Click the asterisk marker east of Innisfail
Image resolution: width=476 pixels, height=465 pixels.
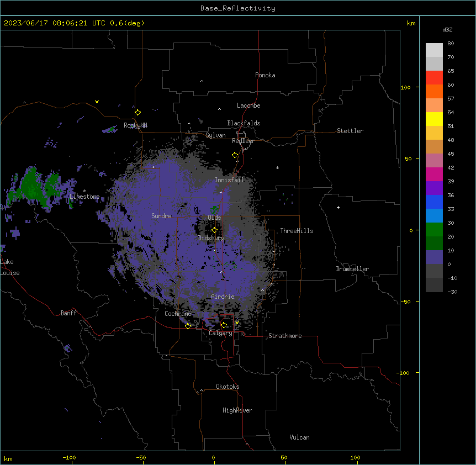pos(277,167)
